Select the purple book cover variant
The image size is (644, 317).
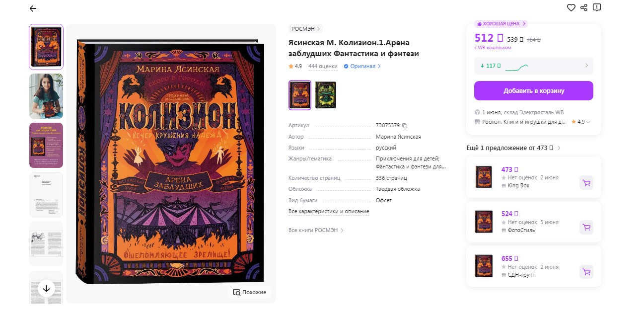click(300, 95)
